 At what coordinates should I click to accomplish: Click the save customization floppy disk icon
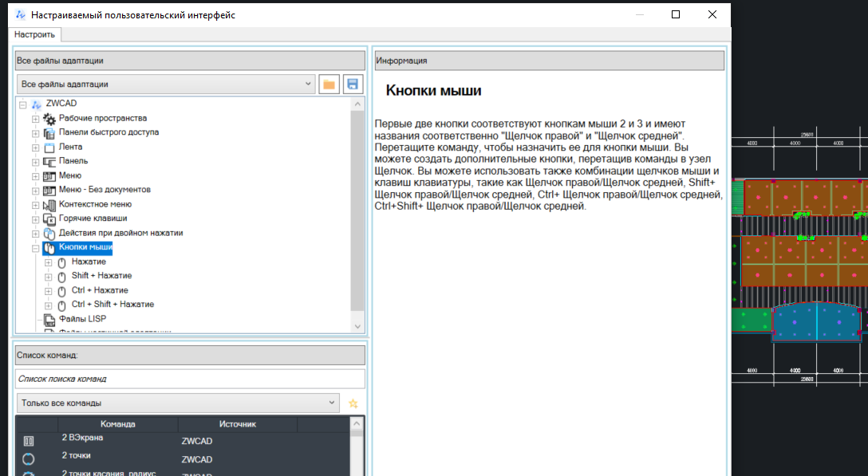pos(352,85)
